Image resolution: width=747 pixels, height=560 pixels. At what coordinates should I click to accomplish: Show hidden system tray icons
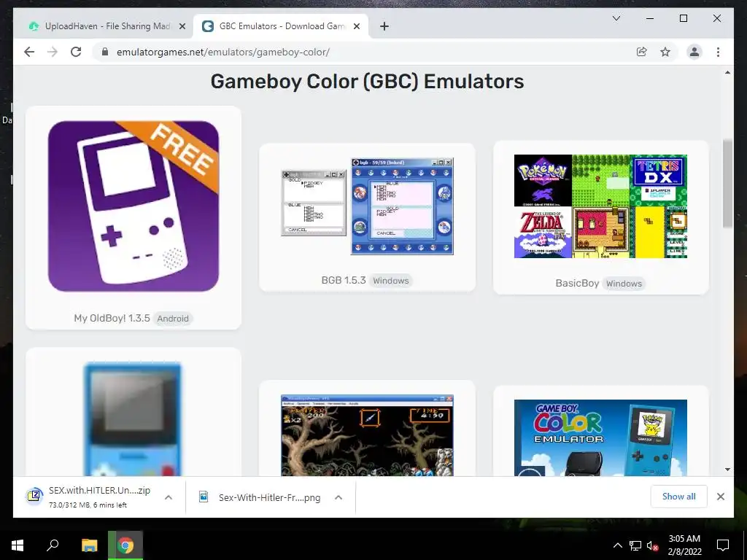point(617,545)
